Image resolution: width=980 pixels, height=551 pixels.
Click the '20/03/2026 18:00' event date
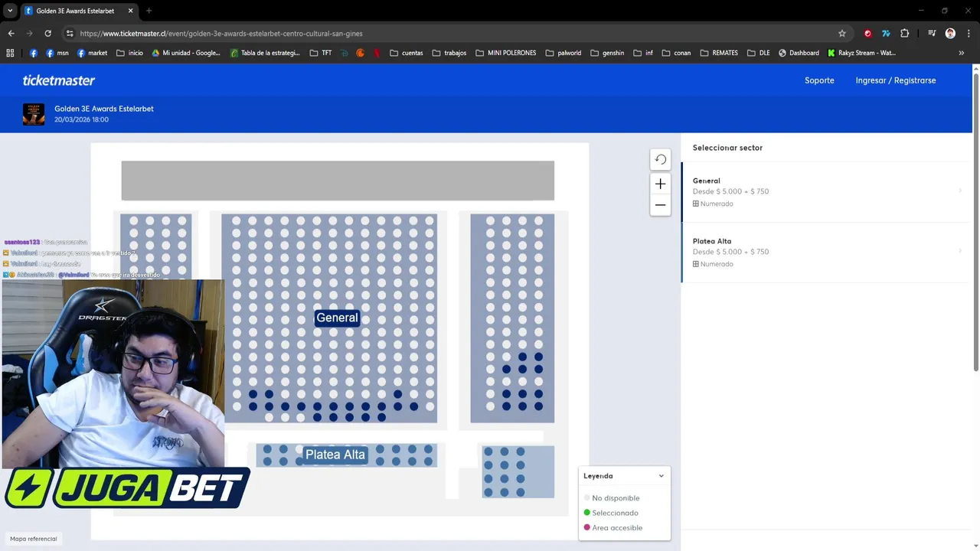tap(81, 120)
